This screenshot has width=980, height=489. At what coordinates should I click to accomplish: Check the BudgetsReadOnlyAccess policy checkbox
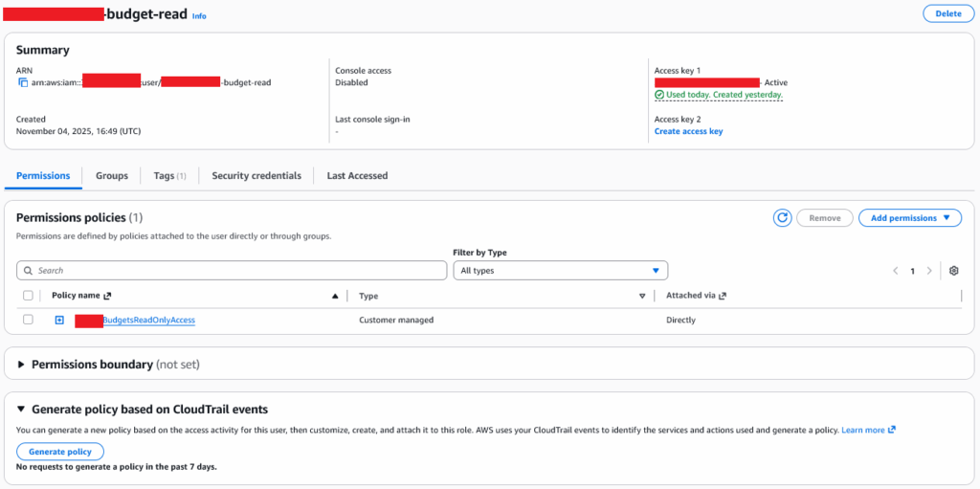point(28,320)
